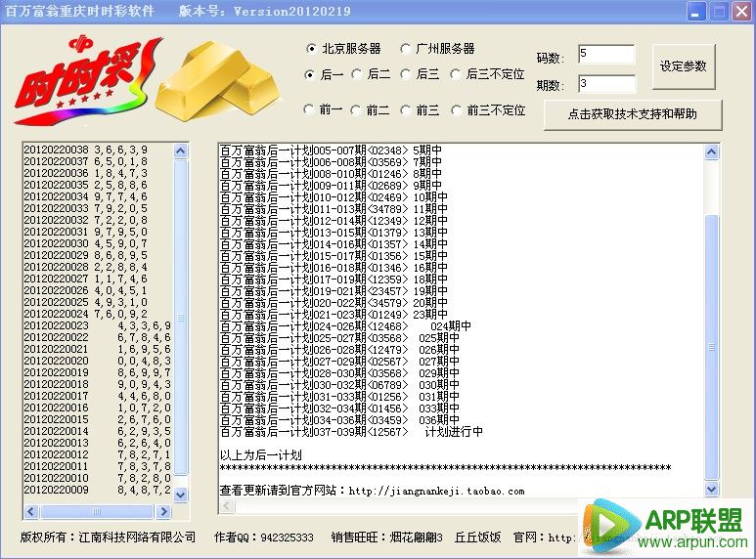756x559 pixels.
Task: Click plan line 034-036期<03459> 036期中
Action: click(339, 419)
